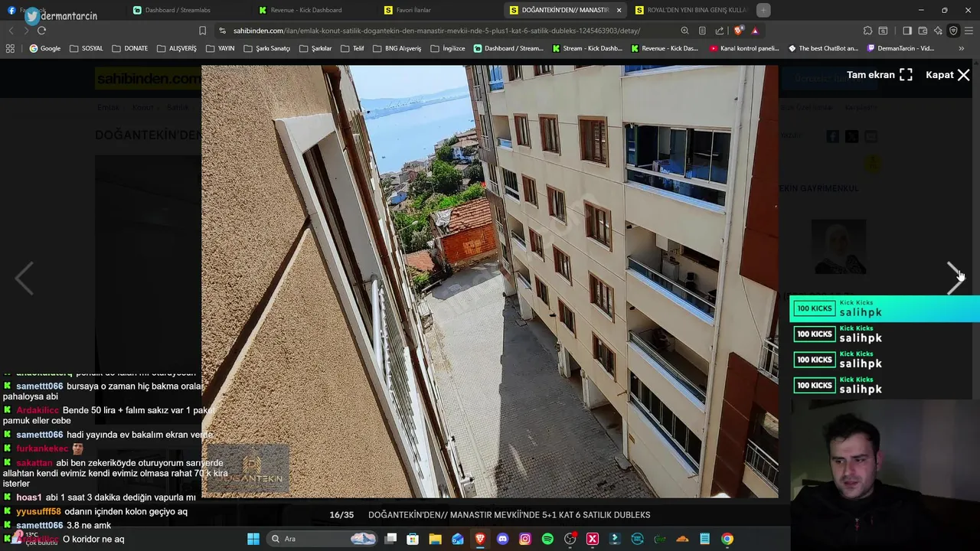This screenshot has height=551, width=980.
Task: Open the Kanal kontrol paneli bookmark
Action: point(744,48)
